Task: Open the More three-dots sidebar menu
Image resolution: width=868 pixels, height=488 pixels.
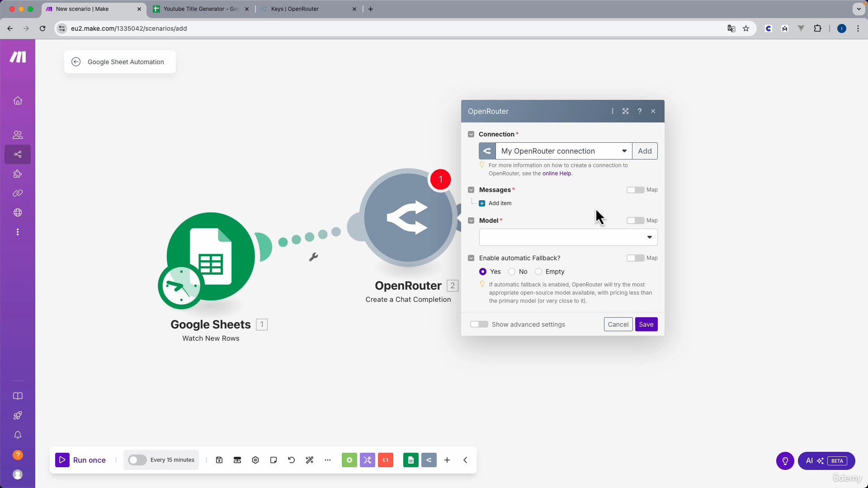Action: [18, 232]
